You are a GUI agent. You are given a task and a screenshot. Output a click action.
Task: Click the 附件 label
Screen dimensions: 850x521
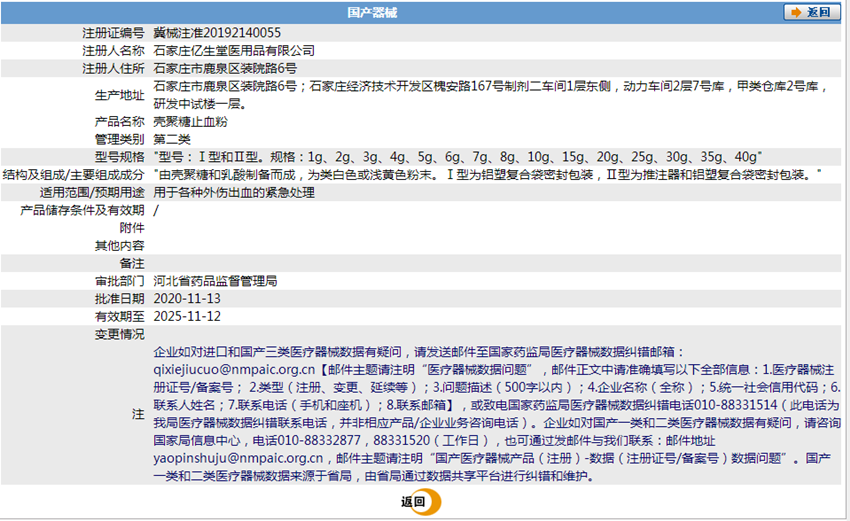pos(132,228)
